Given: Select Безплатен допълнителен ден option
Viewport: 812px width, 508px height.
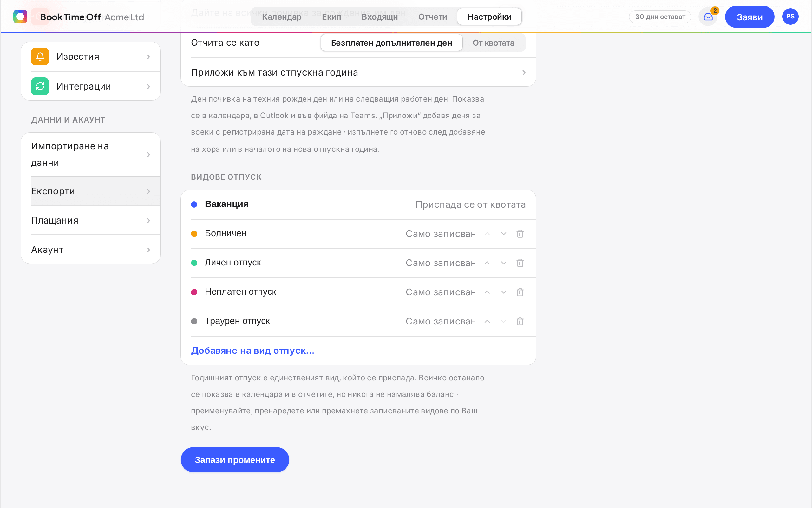Looking at the screenshot, I should (x=392, y=43).
